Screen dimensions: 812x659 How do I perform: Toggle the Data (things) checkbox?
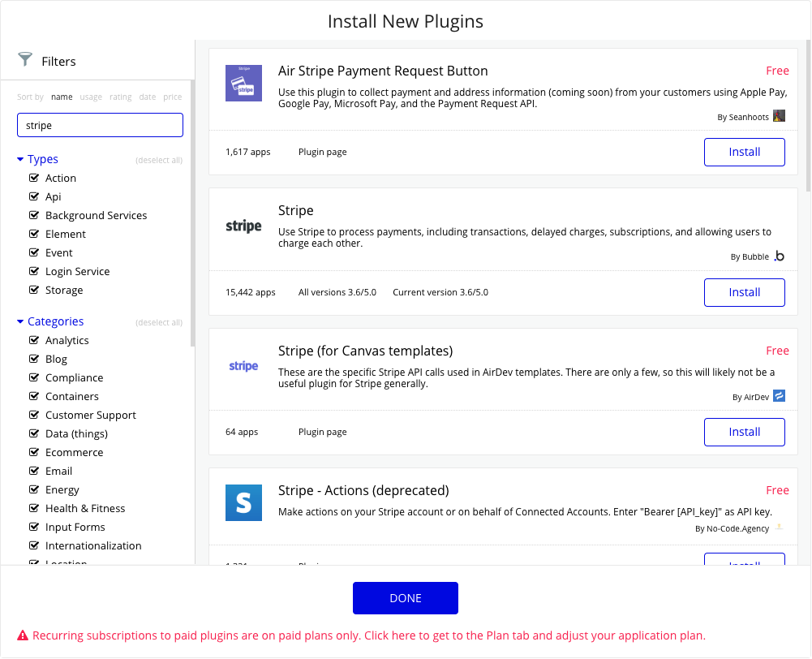34,433
